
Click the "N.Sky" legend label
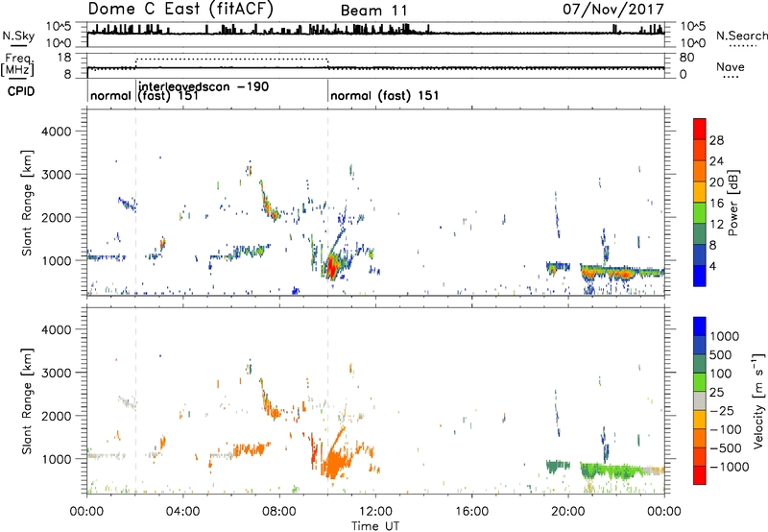click(18, 36)
